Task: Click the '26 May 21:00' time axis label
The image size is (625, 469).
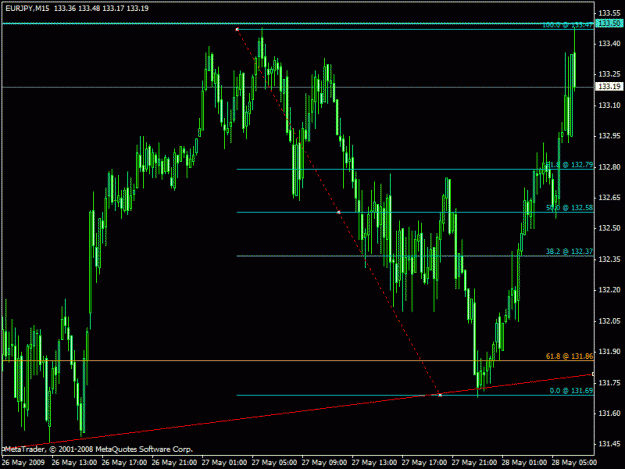Action: (x=174, y=462)
